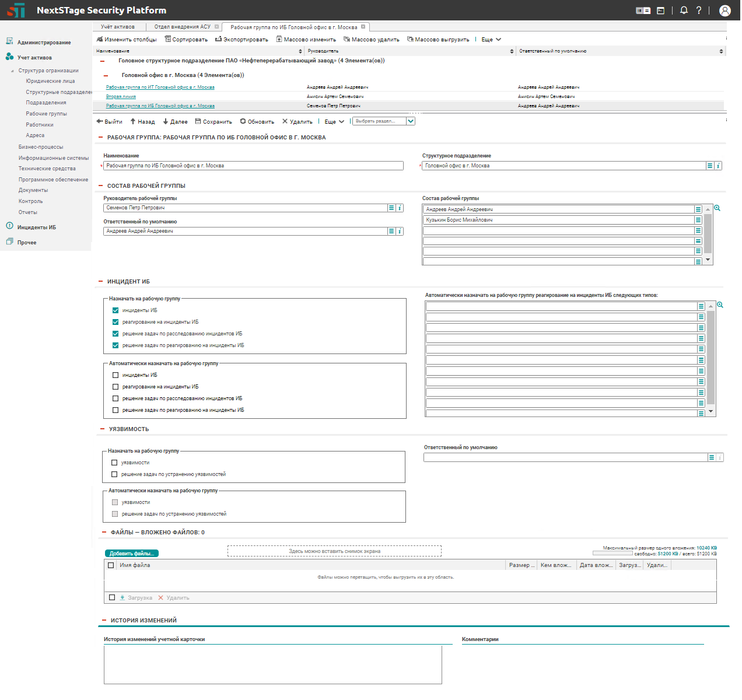Click the Refresh (Обновить) icon
This screenshot has width=742, height=700.
(x=243, y=121)
